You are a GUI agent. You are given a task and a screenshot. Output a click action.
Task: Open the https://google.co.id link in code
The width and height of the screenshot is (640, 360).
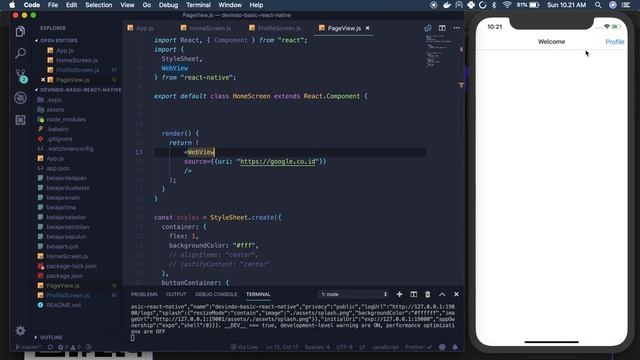[278, 162]
